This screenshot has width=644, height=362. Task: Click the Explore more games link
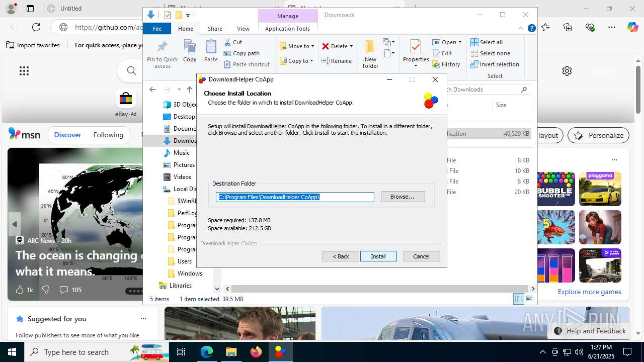pyautogui.click(x=589, y=292)
